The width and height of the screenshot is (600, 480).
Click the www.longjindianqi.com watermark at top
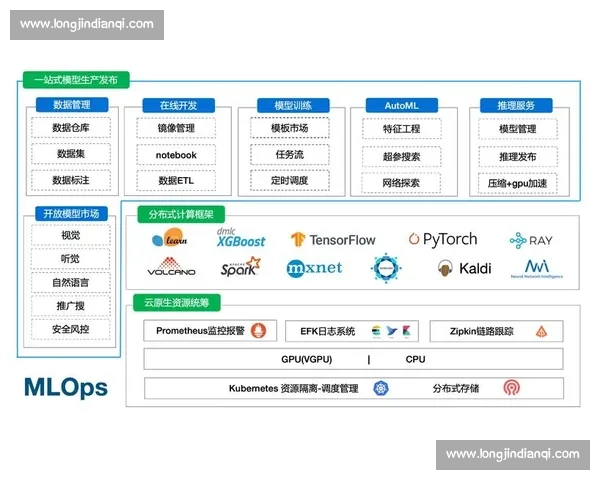coord(87,25)
